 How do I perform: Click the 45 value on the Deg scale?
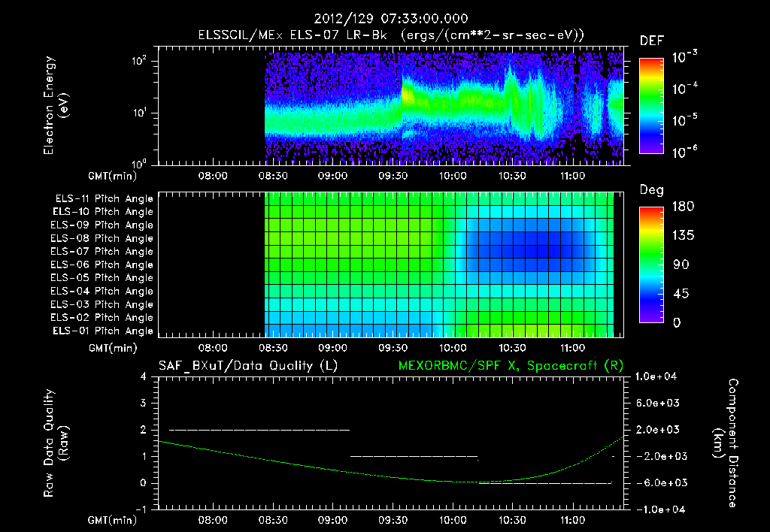click(x=681, y=294)
